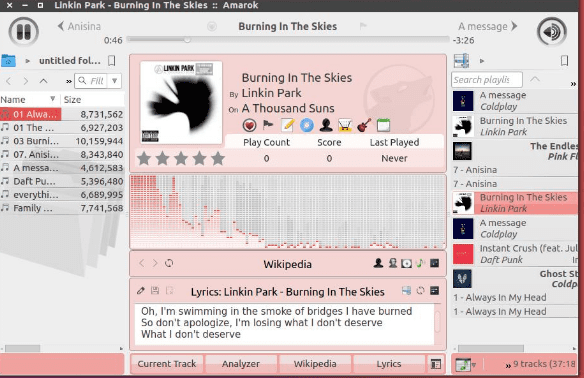Navigate forward in file browser
The height and width of the screenshot is (378, 584).
[26, 81]
